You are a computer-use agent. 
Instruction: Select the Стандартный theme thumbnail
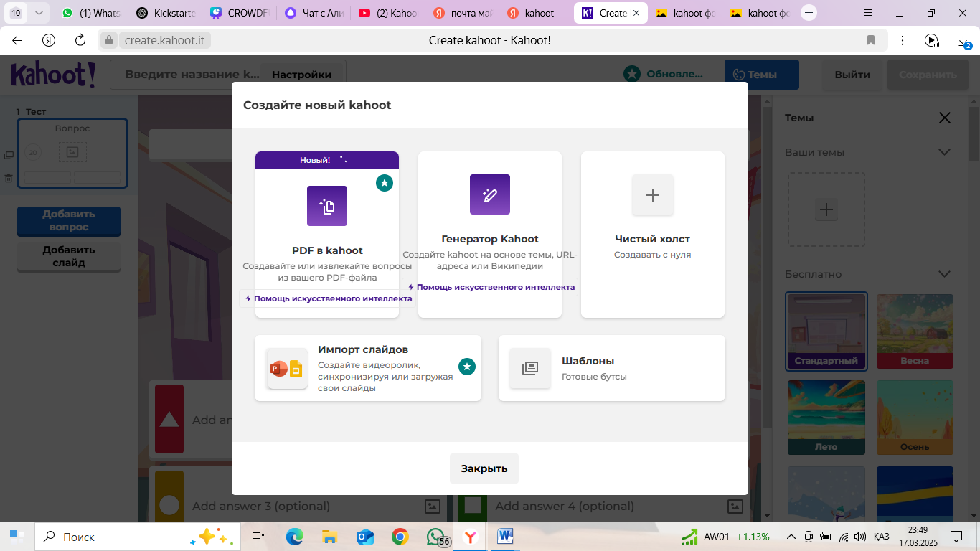[x=826, y=331]
